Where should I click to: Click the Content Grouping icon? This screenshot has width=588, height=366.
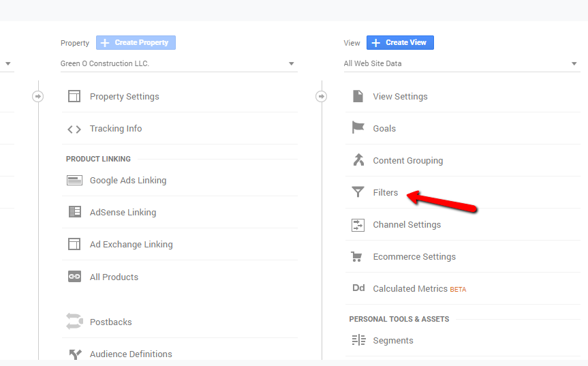(358, 160)
